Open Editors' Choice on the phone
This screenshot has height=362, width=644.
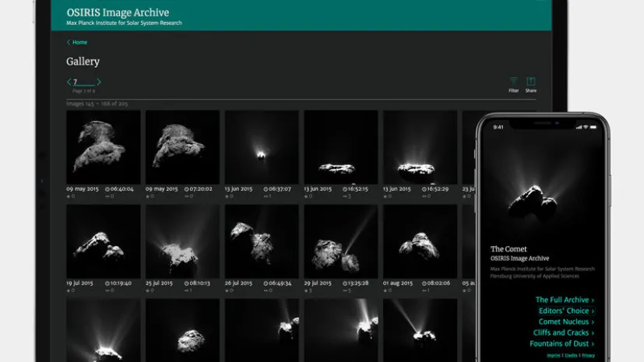(564, 311)
